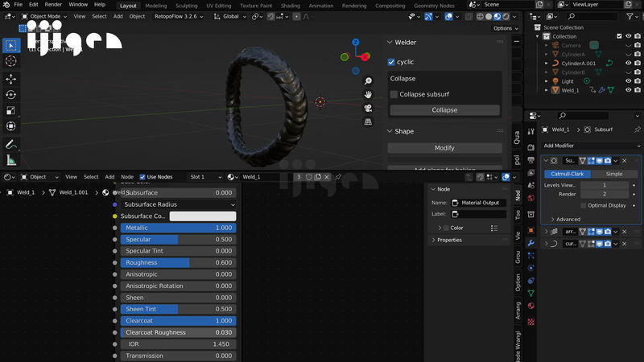
Task: Open the Modifier properties wrench tab
Action: click(x=531, y=243)
